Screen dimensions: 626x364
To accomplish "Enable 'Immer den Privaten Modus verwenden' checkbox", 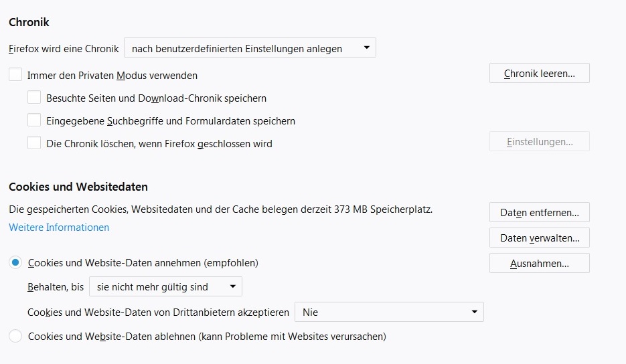I will point(15,75).
